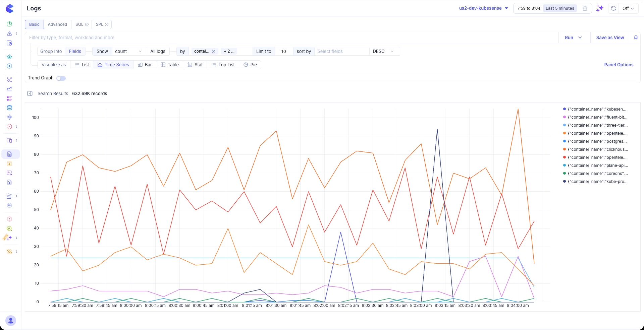Expand the Run button dropdown arrow

point(580,38)
